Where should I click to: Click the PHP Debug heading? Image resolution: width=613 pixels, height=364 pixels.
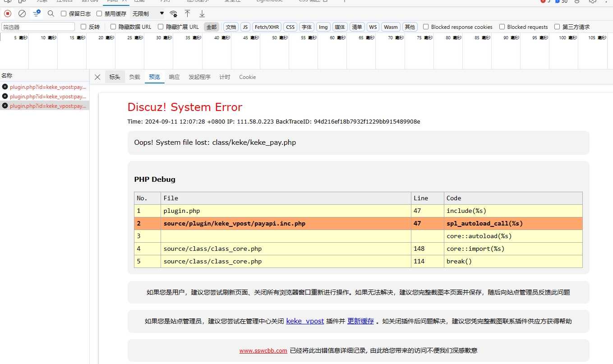pyautogui.click(x=155, y=179)
